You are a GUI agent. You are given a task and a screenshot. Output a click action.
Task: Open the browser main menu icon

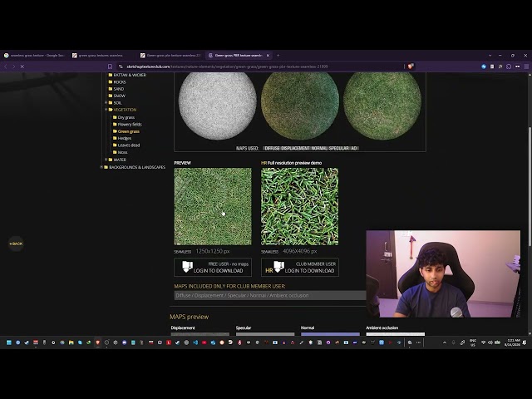[x=526, y=66]
